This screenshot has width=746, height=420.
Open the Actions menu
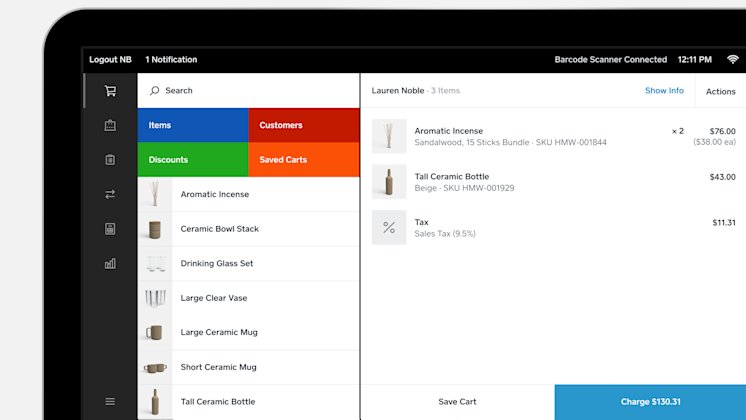tap(720, 91)
